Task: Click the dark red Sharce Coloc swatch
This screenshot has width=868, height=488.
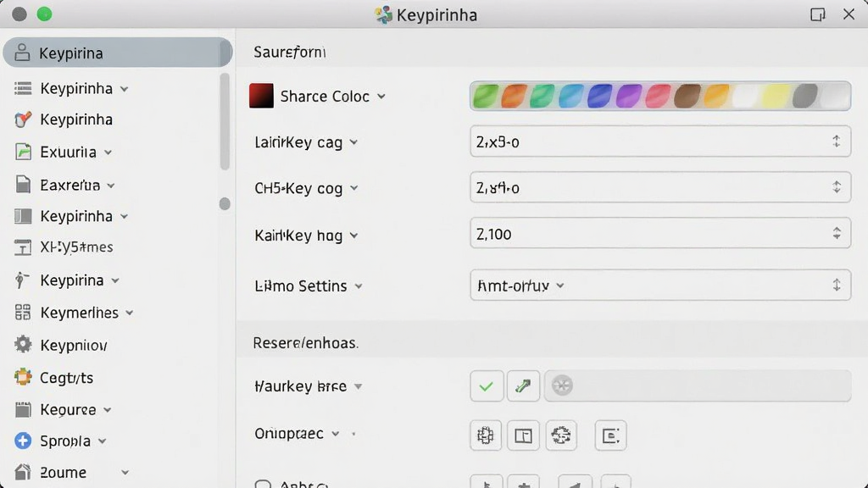Action: tap(261, 96)
